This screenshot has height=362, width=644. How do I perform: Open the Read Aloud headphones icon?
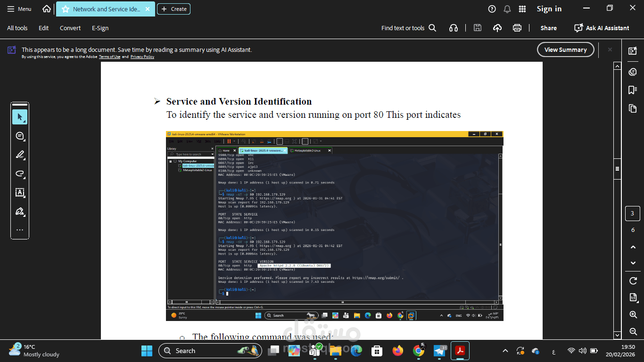click(x=454, y=28)
